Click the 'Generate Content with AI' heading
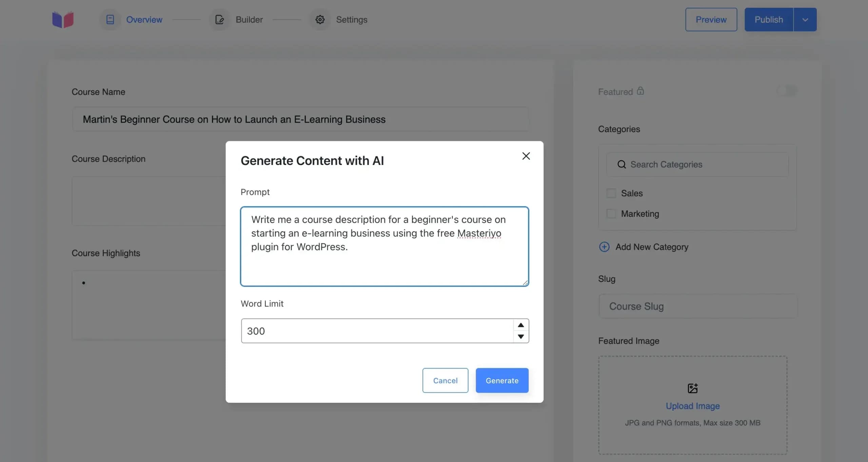The width and height of the screenshot is (868, 462). point(312,161)
